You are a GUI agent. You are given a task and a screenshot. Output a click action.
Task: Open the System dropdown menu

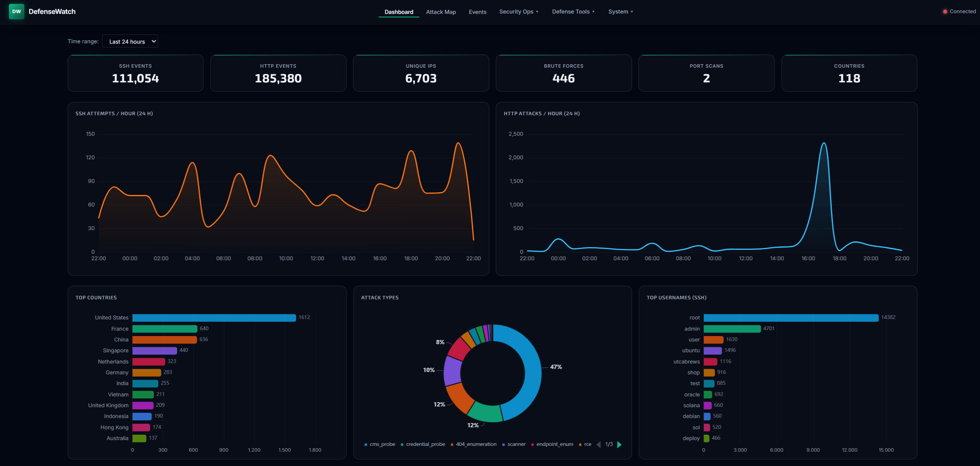(620, 12)
